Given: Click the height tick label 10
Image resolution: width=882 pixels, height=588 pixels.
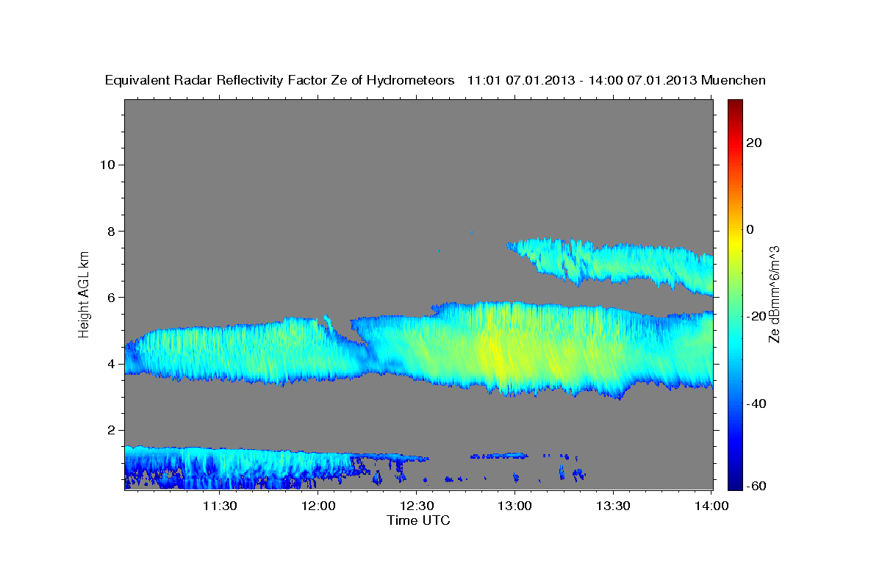Looking at the screenshot, I should (x=107, y=165).
